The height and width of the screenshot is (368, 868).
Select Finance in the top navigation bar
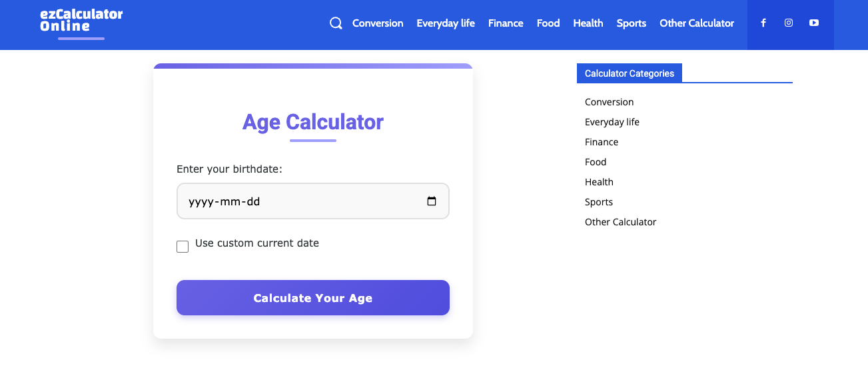506,23
